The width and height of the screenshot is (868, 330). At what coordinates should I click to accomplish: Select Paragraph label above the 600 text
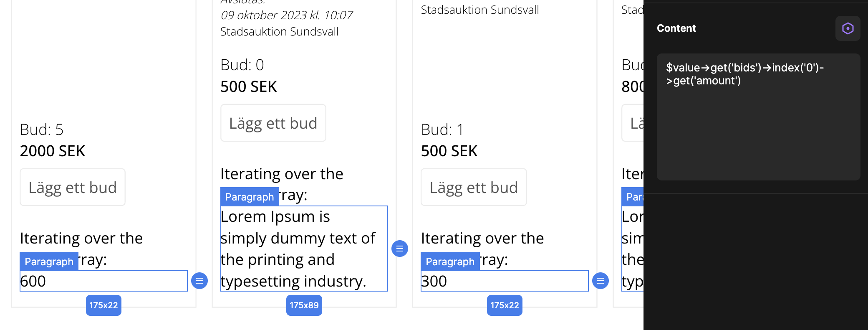[x=49, y=261]
